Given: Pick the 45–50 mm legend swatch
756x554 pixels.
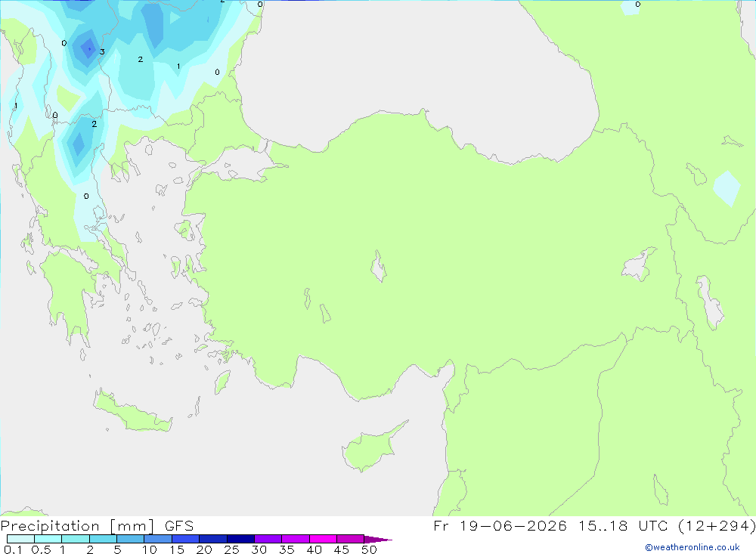Looking at the screenshot, I should pyautogui.click(x=351, y=539).
